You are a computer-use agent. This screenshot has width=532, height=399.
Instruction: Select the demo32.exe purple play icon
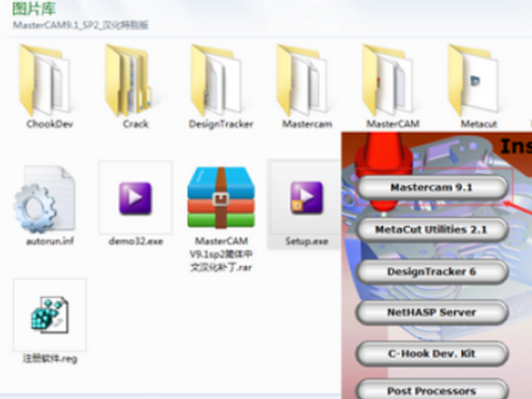coord(135,198)
